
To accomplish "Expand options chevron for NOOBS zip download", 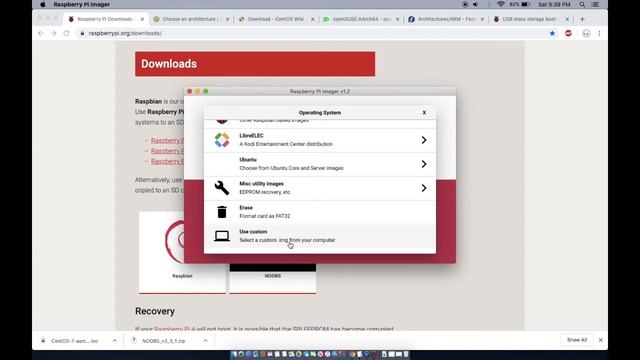I will (x=205, y=340).
